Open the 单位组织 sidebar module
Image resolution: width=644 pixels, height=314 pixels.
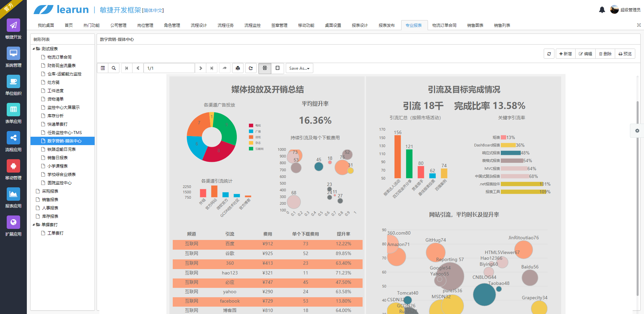13,85
